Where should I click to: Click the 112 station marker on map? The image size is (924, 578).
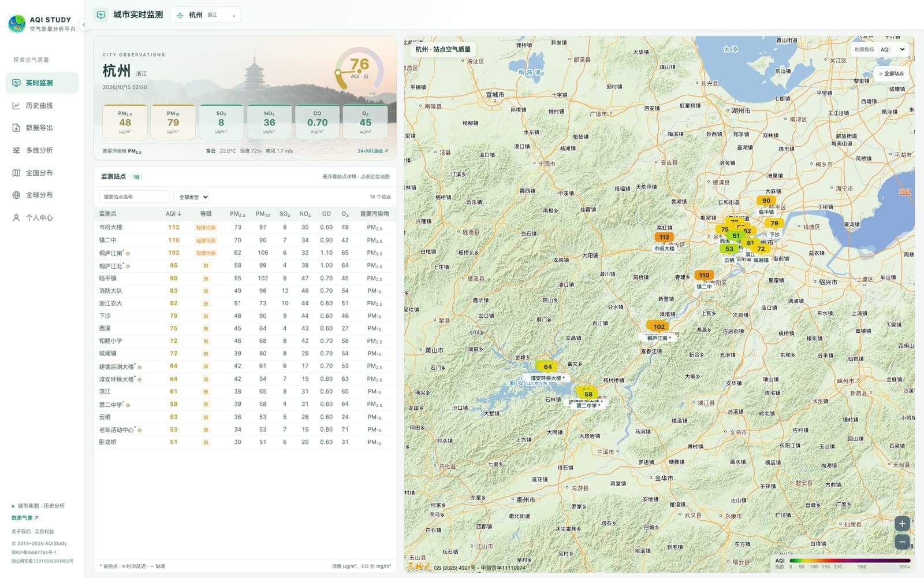[664, 237]
